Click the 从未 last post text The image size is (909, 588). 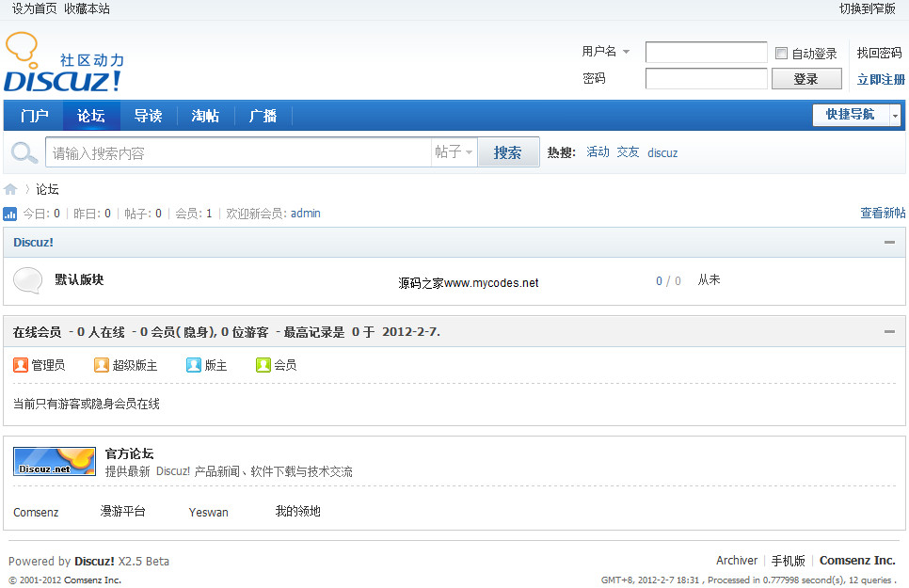tap(709, 279)
